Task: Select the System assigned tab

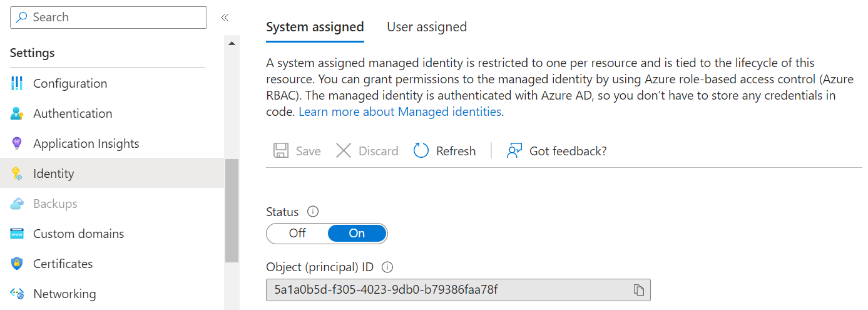Action: 315,27
